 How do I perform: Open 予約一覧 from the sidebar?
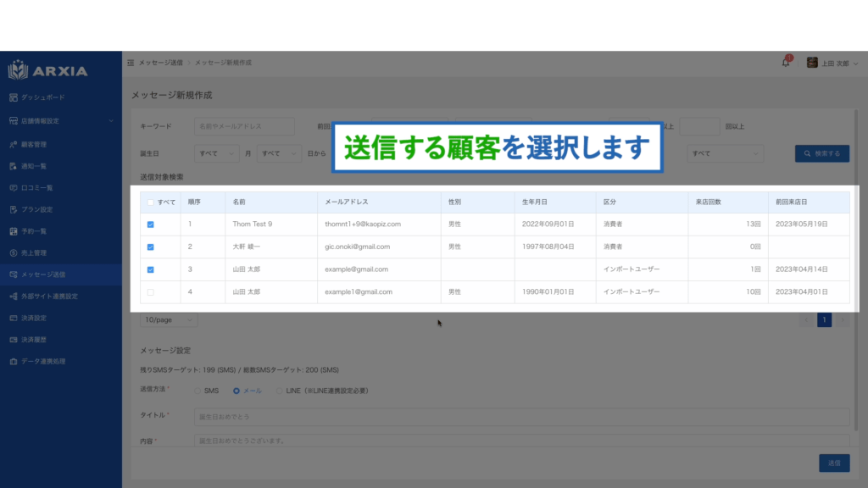[x=34, y=230]
